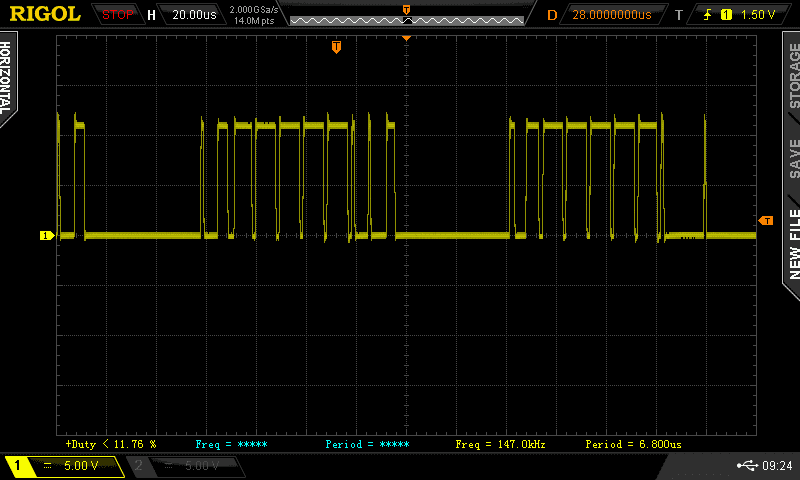The height and width of the screenshot is (480, 800).
Task: Click the USB connection status icon
Action: 746,466
